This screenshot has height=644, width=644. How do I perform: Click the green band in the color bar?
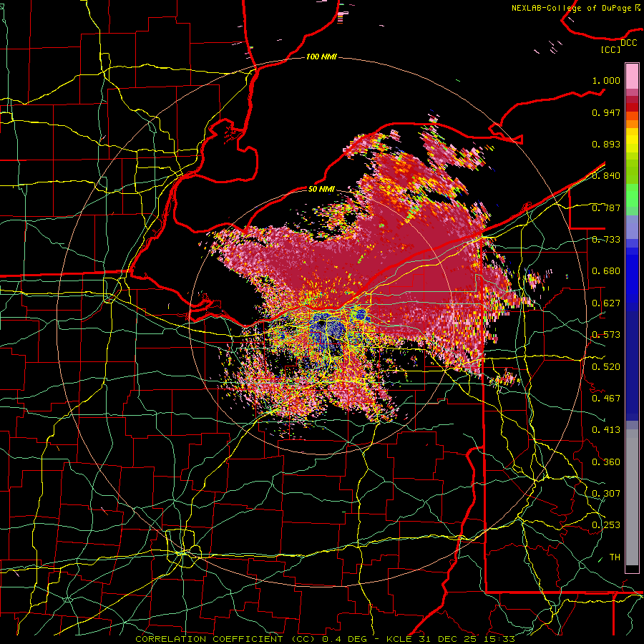[632, 195]
